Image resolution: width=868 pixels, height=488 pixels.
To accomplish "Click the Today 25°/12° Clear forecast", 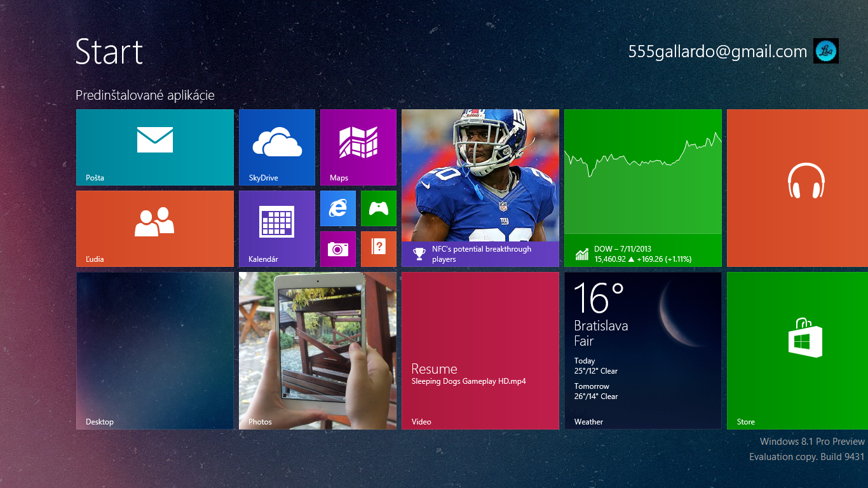I will tap(596, 366).
